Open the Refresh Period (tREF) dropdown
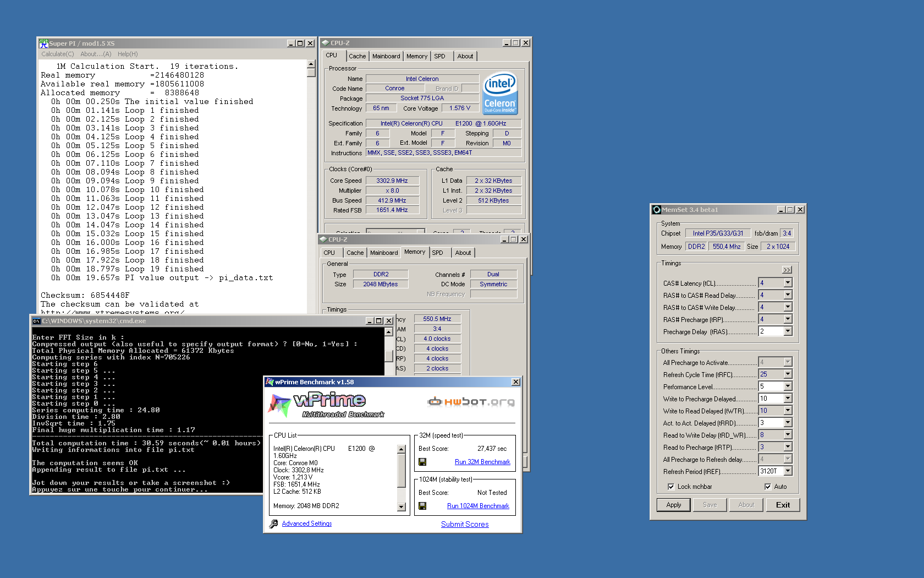Screen dimensions: 924x578 788,471
